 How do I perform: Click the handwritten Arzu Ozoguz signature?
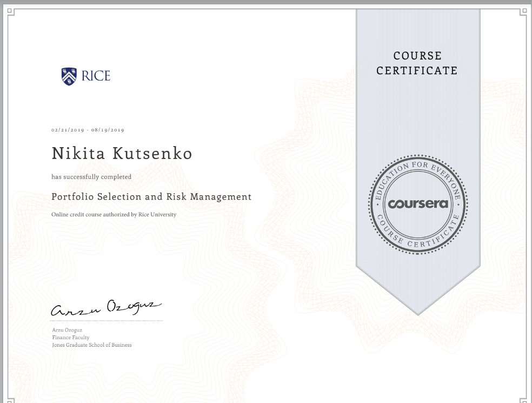[x=106, y=308]
